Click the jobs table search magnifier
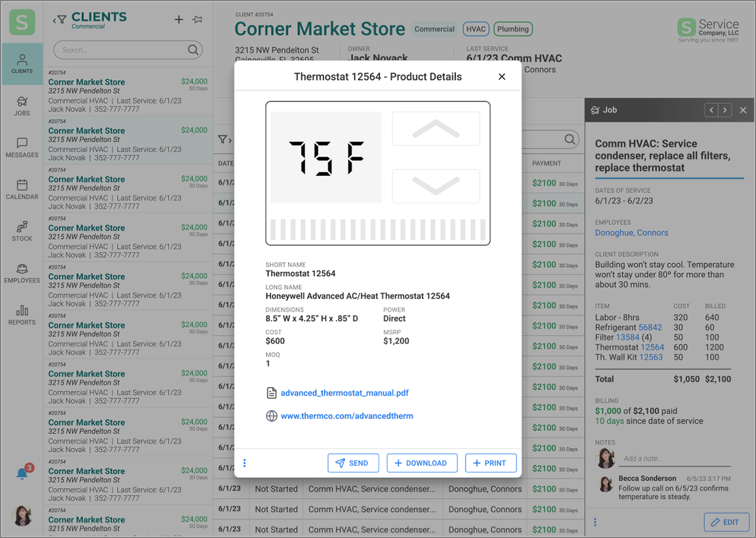 click(570, 139)
